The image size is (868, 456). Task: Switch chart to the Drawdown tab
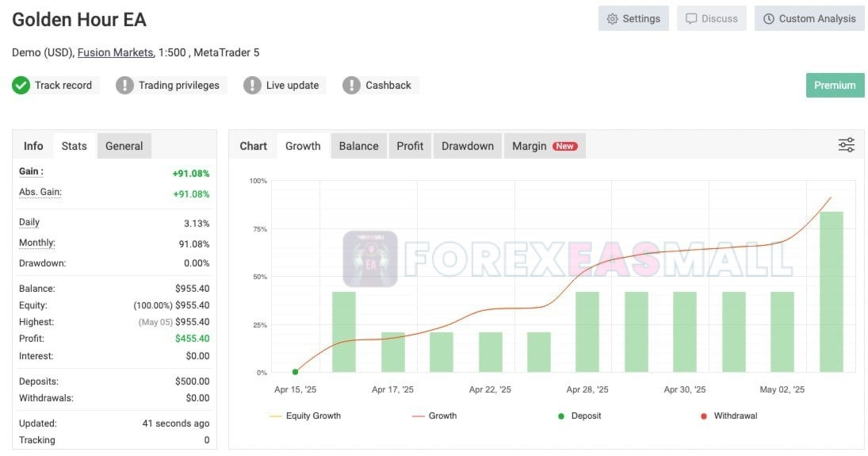coord(467,146)
